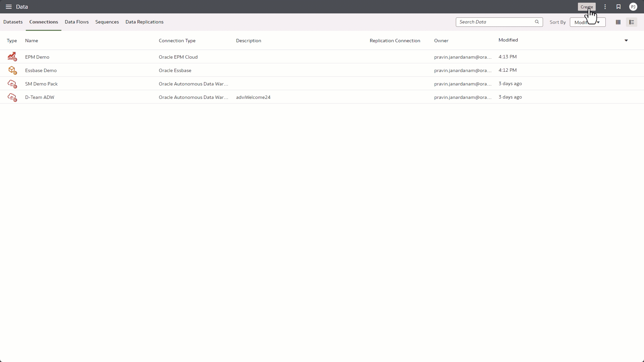The width and height of the screenshot is (644, 362).
Task: Open the page options three-dot menu
Action: point(605,7)
